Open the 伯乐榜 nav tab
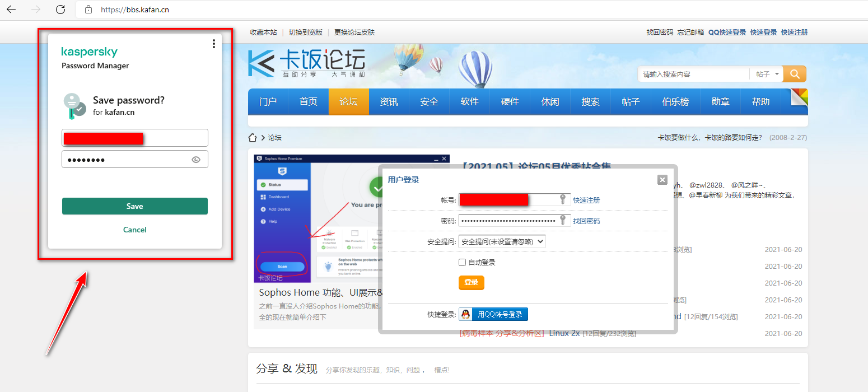The image size is (868, 392). [x=676, y=102]
